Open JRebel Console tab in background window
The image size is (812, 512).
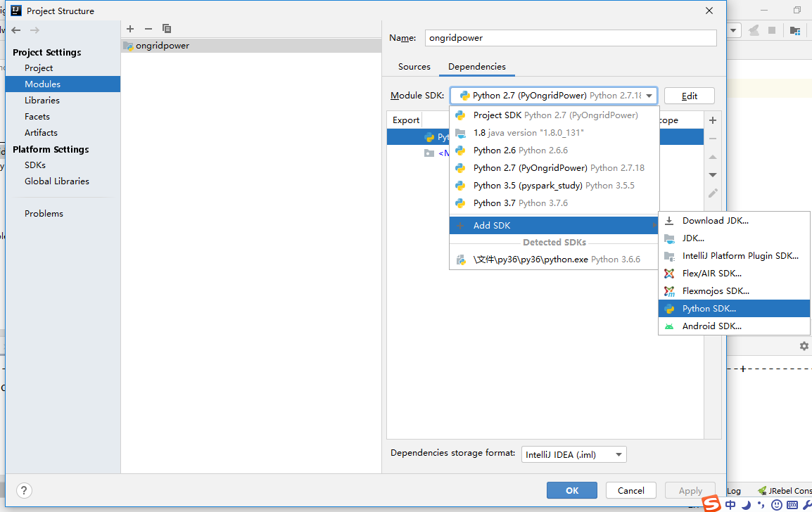[x=785, y=490]
